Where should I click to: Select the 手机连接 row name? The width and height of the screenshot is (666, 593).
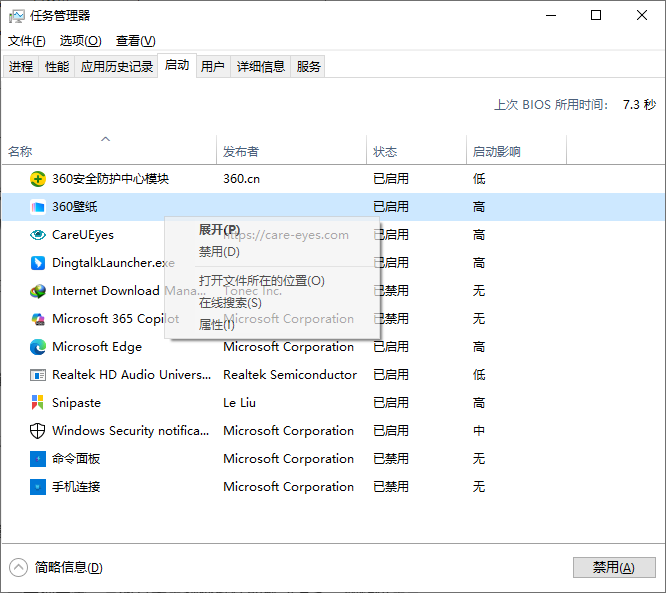[x=76, y=487]
